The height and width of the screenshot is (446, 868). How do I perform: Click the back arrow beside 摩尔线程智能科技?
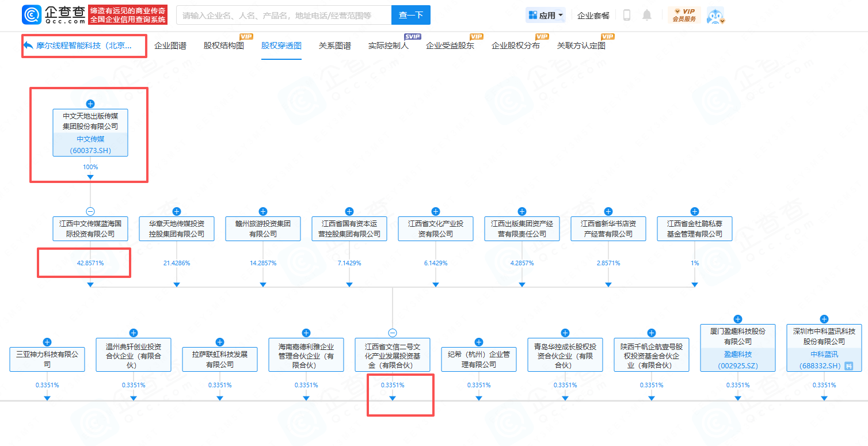coord(29,45)
